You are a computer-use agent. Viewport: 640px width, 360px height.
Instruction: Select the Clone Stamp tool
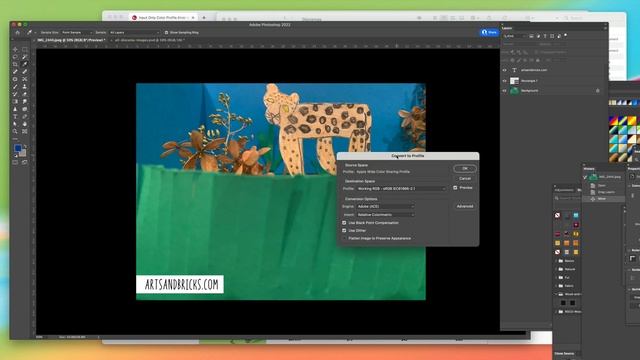25,87
